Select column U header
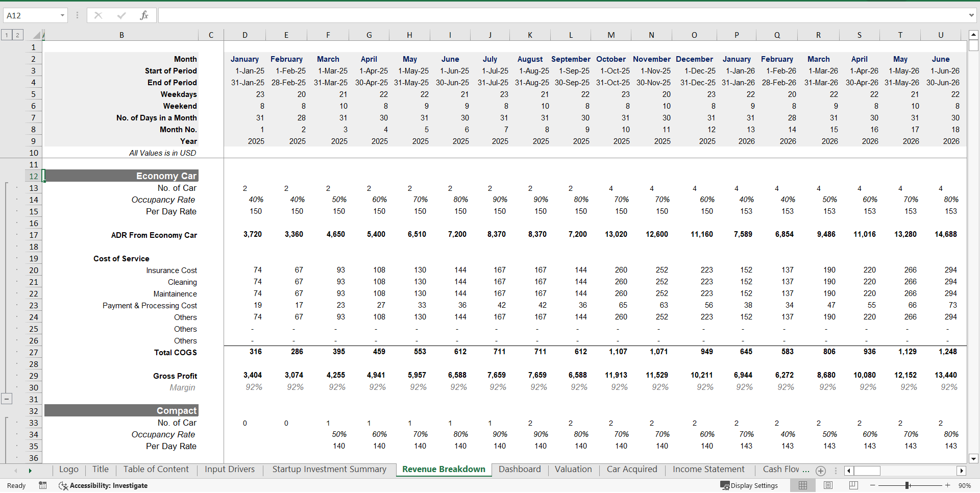This screenshot has width=980, height=493. [941, 35]
